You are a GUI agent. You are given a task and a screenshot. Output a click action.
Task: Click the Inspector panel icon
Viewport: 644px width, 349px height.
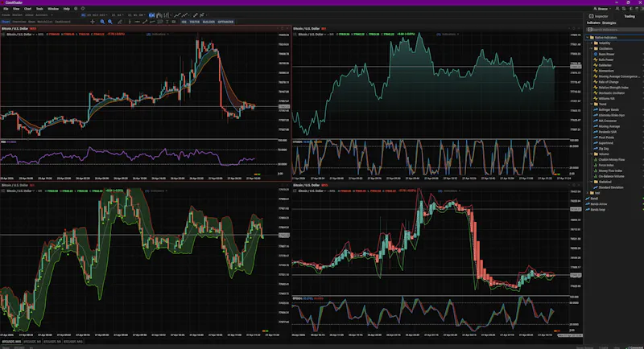point(592,16)
